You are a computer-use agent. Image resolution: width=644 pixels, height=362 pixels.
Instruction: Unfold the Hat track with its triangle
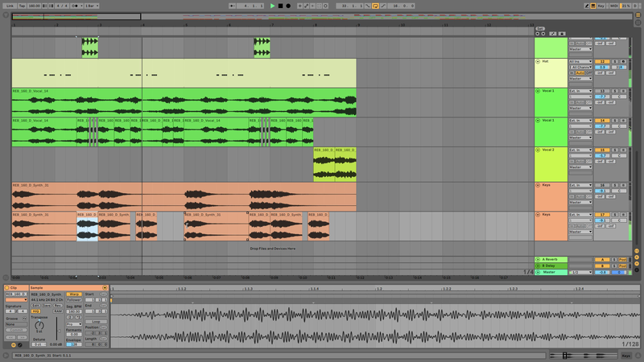(538, 62)
